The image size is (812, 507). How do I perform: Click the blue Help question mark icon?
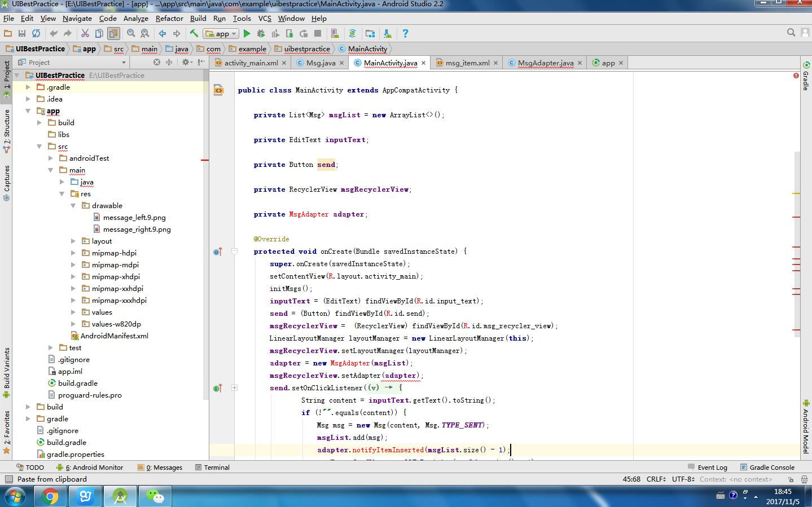[405, 33]
